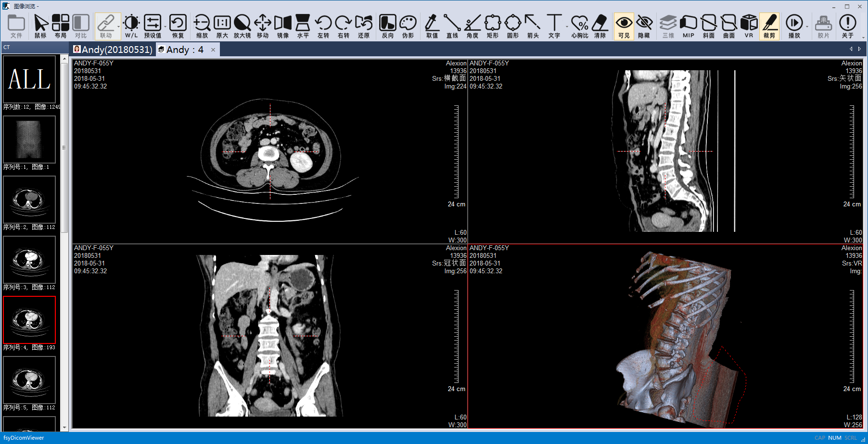Select the W/L window level tool
The height and width of the screenshot is (444, 868).
(131, 26)
